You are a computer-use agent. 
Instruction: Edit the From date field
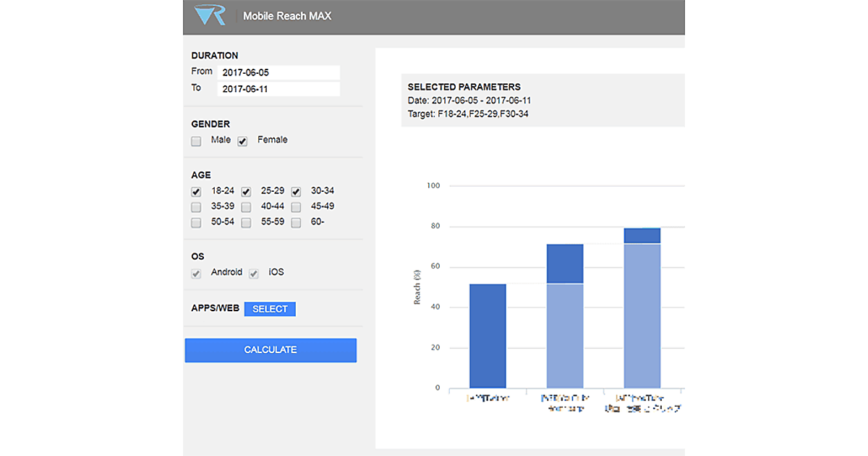[278, 72]
